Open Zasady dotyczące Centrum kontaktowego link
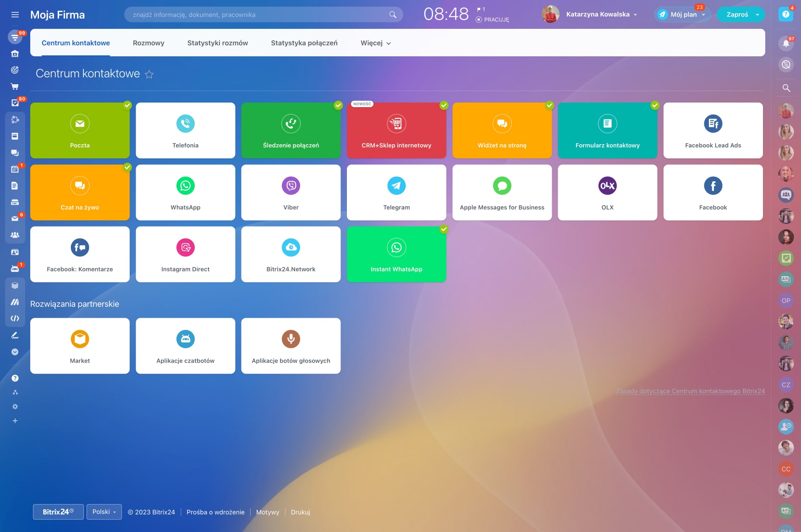Image resolution: width=801 pixels, height=532 pixels. click(x=690, y=391)
